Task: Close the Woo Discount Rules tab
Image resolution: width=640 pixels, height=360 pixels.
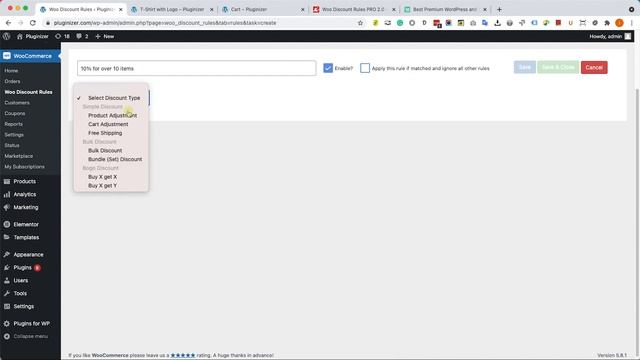Action: 120,9
